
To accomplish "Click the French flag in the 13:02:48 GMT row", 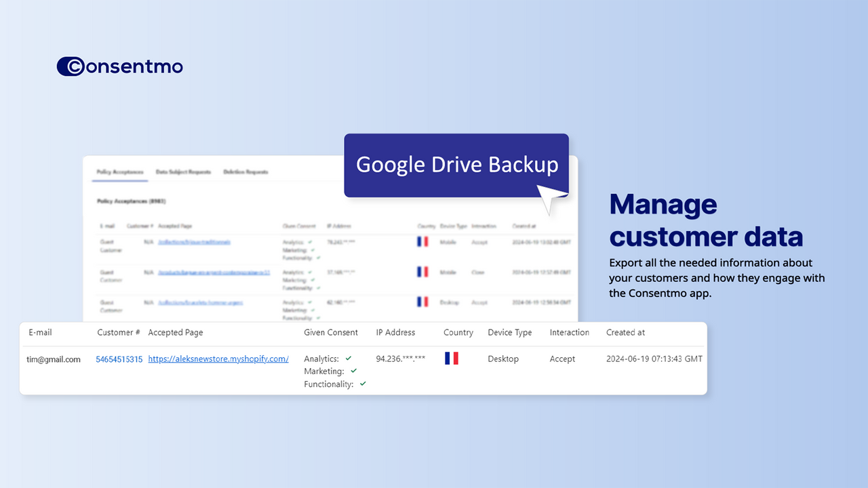I will 422,241.
